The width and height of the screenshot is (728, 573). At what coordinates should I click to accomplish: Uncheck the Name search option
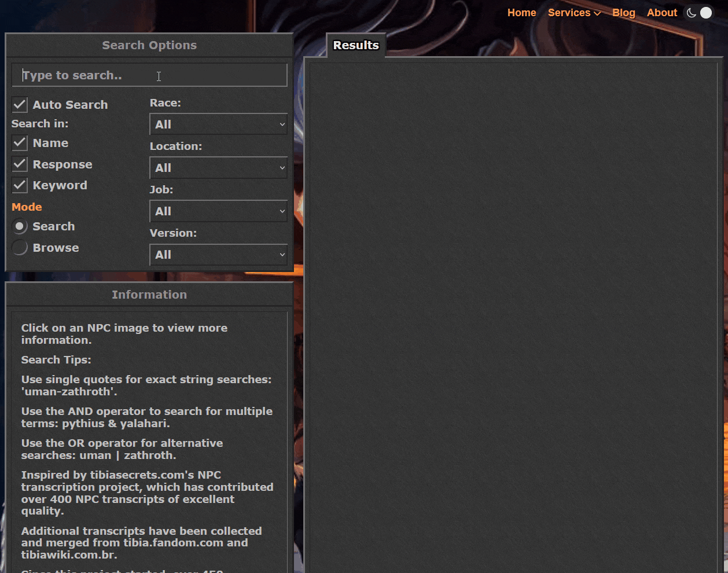tap(20, 143)
